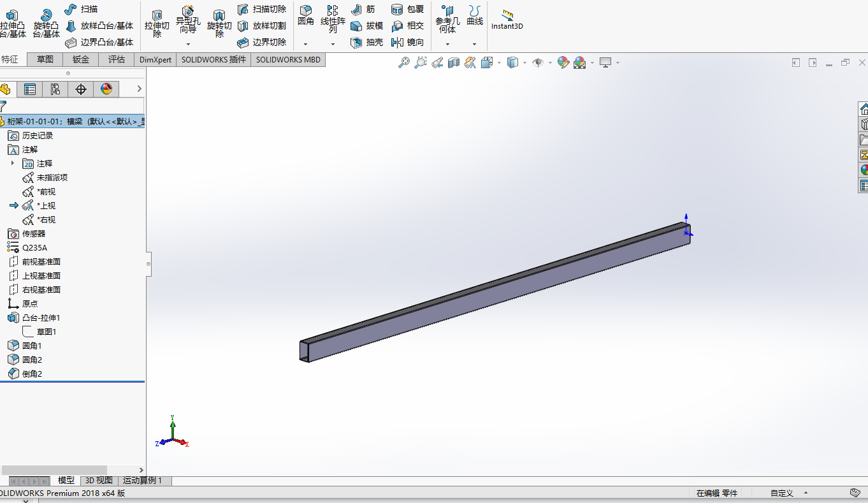
Task: Select the 筋 rib tool
Action: click(x=363, y=10)
